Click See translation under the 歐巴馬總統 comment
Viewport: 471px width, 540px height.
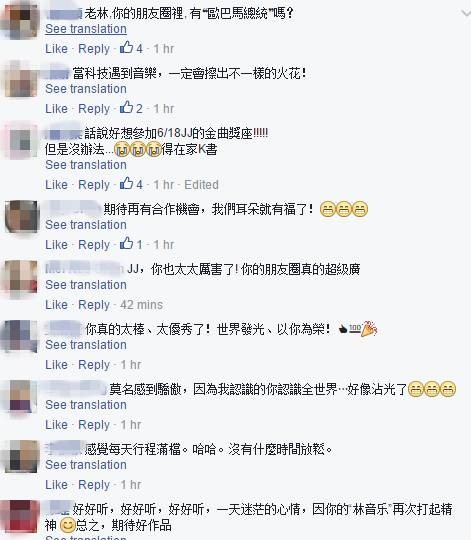click(86, 29)
